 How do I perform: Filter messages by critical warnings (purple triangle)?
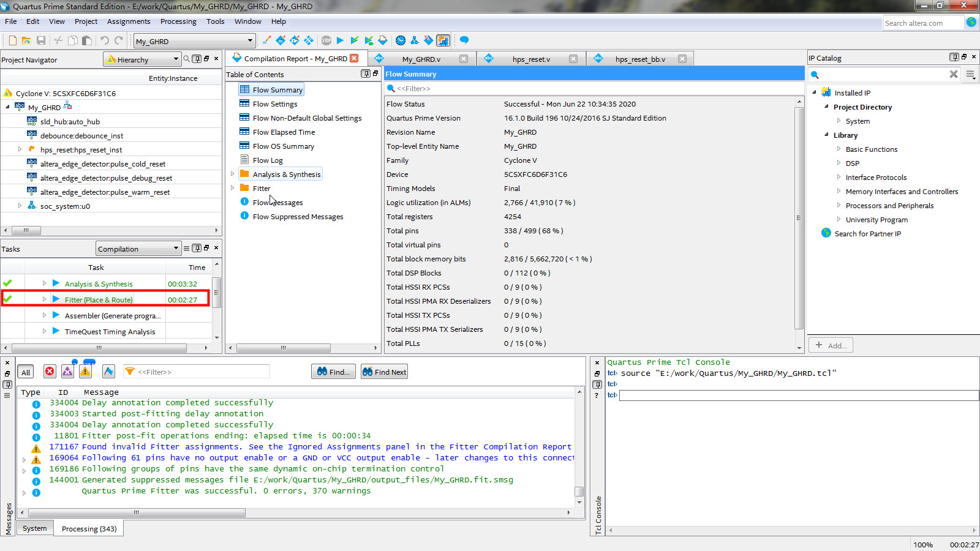click(67, 372)
